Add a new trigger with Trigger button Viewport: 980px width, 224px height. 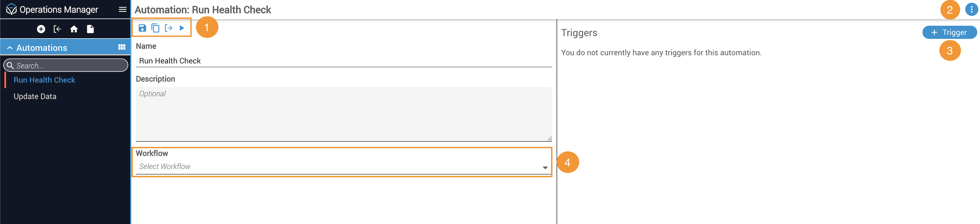tap(949, 32)
